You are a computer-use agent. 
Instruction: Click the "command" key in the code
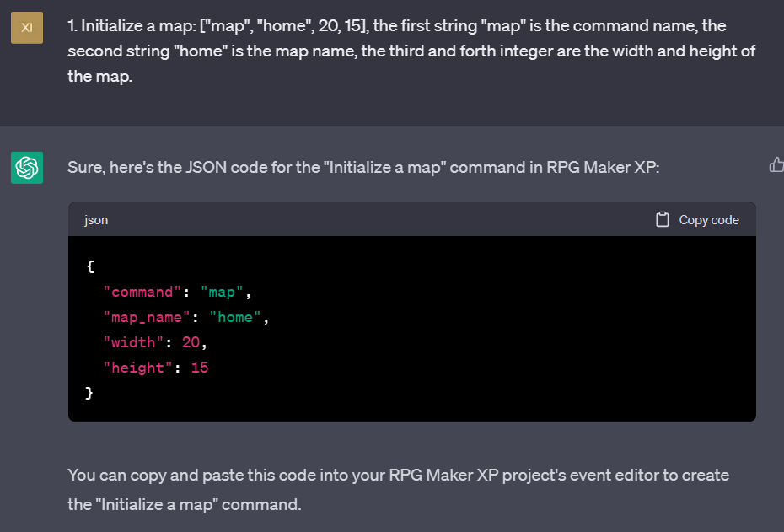click(142, 292)
